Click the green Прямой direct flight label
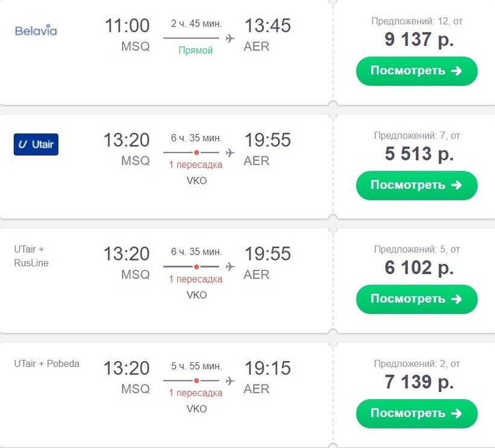 196,51
